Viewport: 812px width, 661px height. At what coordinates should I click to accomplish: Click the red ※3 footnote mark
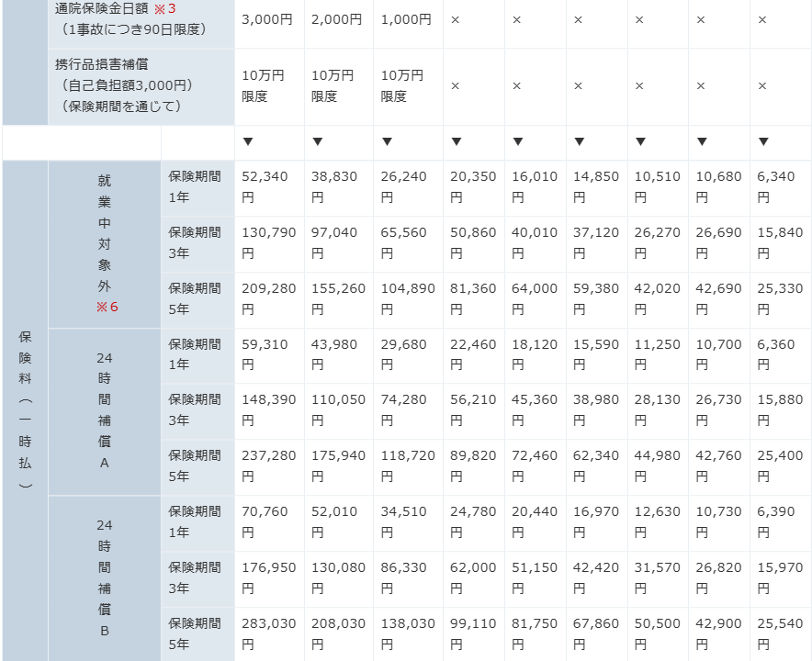[165, 9]
